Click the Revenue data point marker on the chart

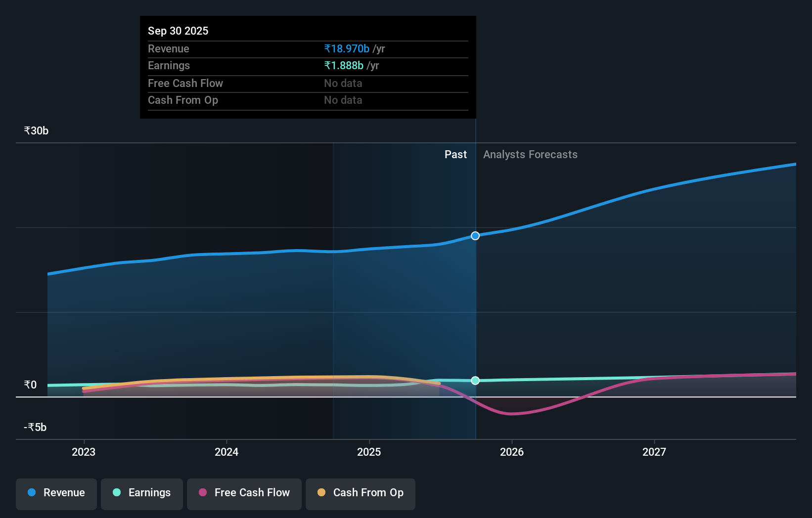(475, 236)
